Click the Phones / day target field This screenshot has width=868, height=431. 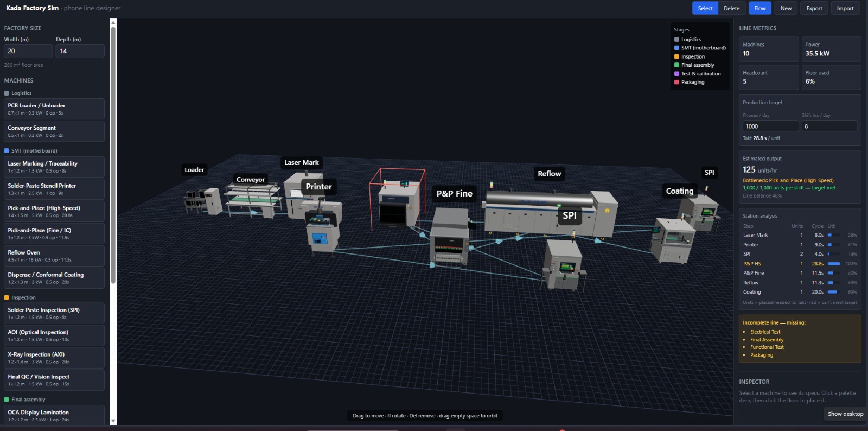[770, 126]
